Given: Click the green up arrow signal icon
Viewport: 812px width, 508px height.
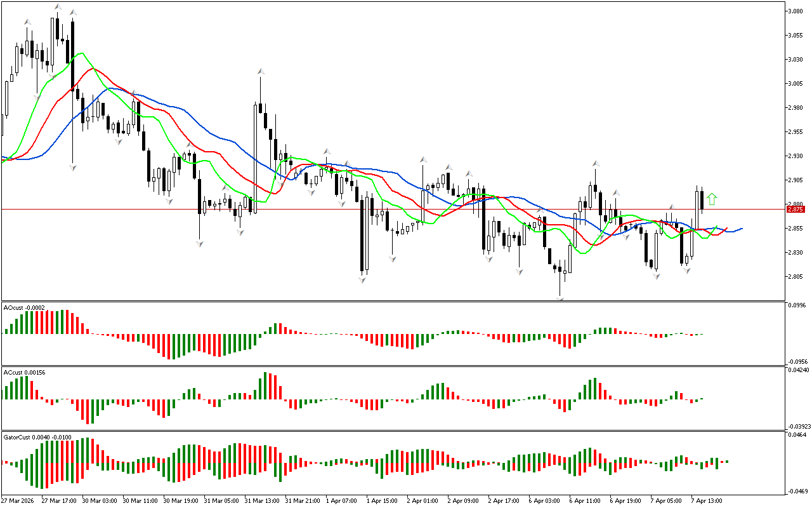Looking at the screenshot, I should [x=712, y=199].
